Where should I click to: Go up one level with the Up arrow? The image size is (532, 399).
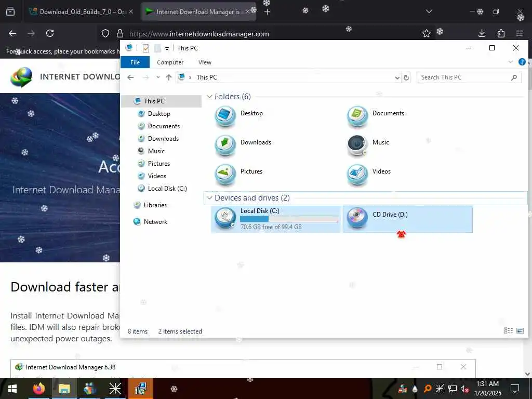(x=169, y=77)
